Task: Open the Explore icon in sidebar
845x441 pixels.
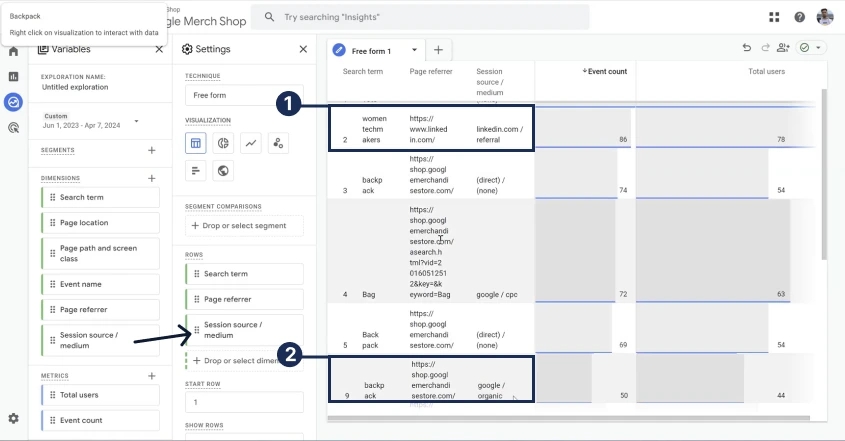Action: 13,102
